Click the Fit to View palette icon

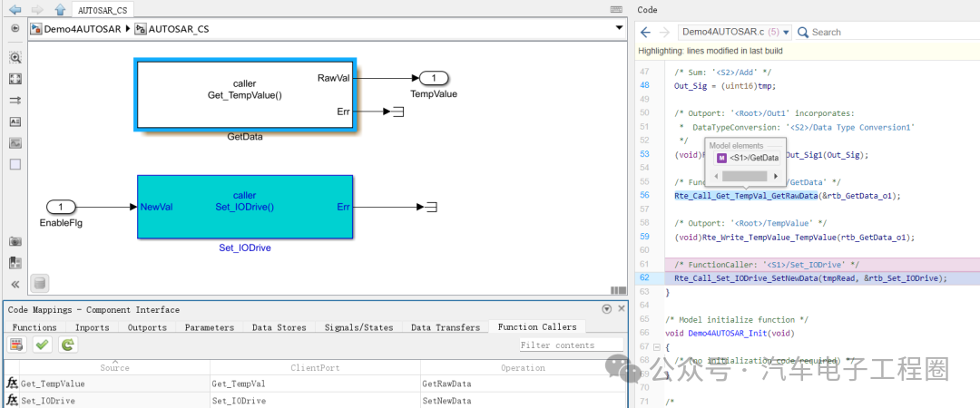click(15, 79)
